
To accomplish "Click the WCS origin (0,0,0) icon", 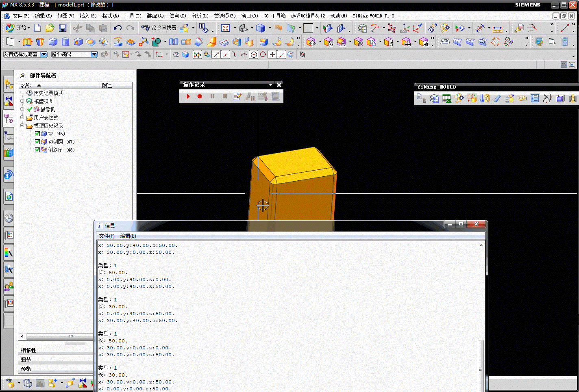I will coord(405,28).
